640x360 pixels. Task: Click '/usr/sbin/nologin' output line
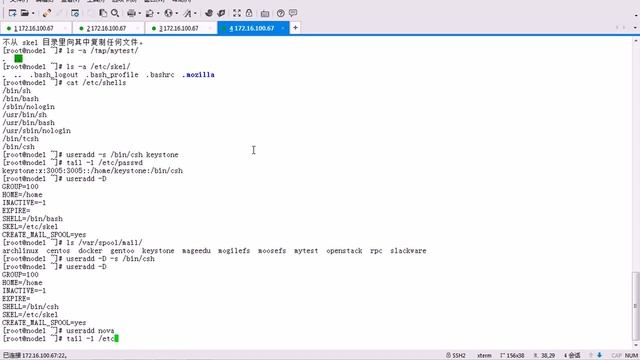[36, 131]
